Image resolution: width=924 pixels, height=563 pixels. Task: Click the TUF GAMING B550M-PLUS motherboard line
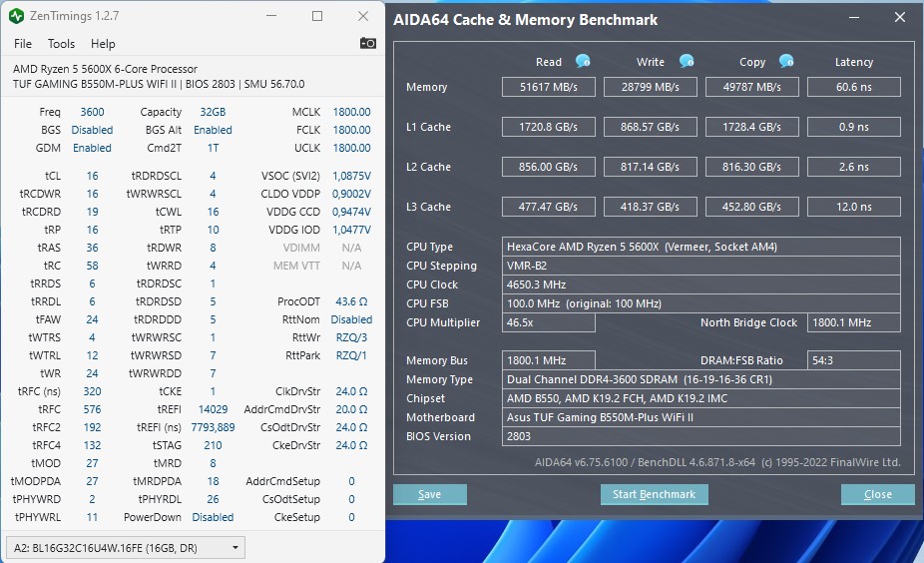[x=159, y=84]
